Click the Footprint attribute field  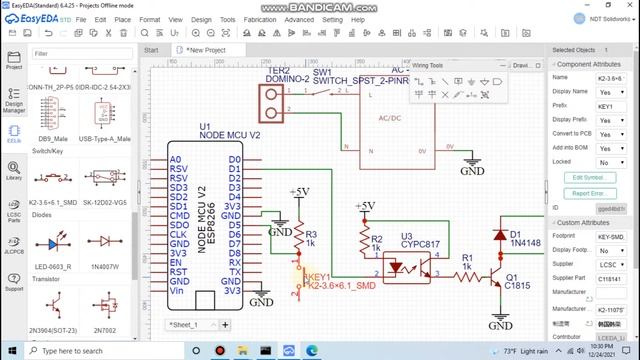(611, 237)
